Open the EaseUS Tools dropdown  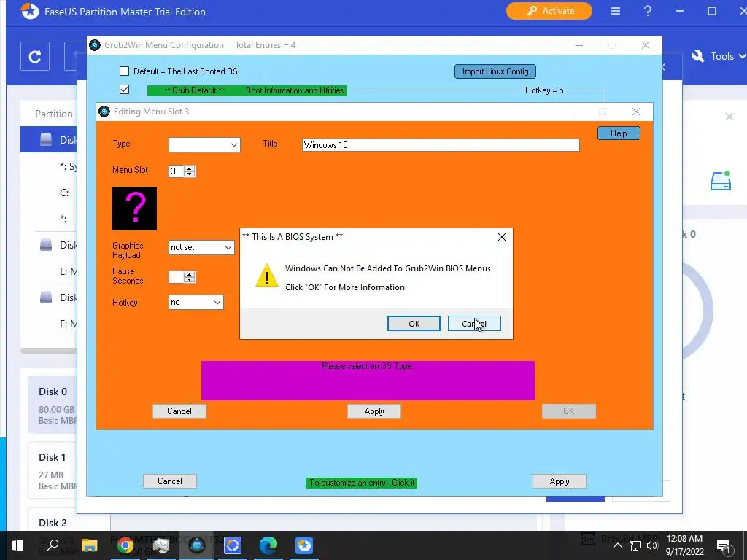click(719, 56)
